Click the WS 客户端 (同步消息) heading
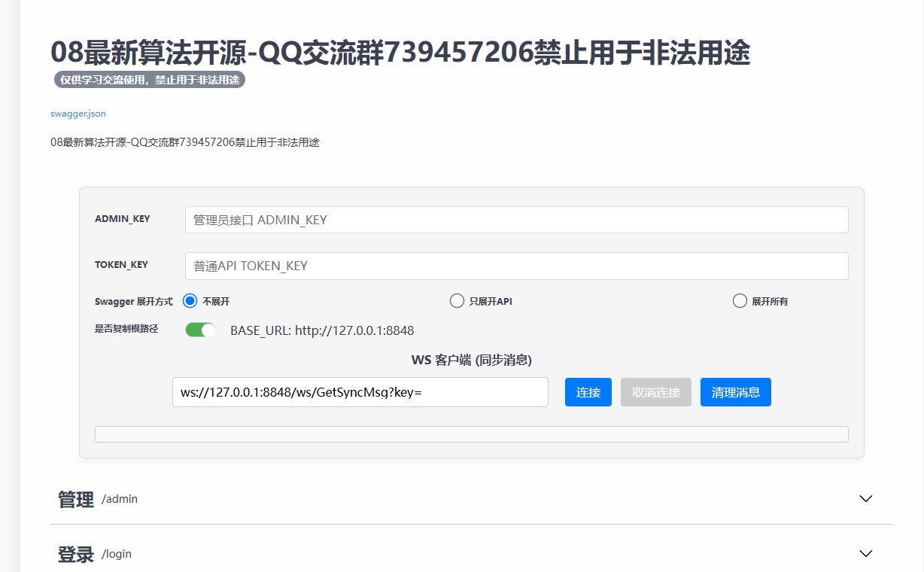This screenshot has height=572, width=924. coord(472,360)
